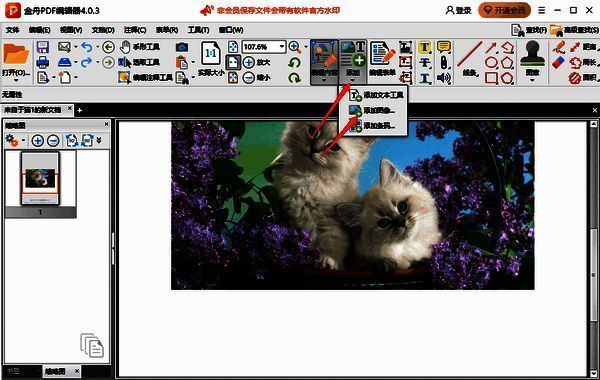Send the PDF via the email envelope icon
The width and height of the screenshot is (600, 380).
(x=64, y=47)
